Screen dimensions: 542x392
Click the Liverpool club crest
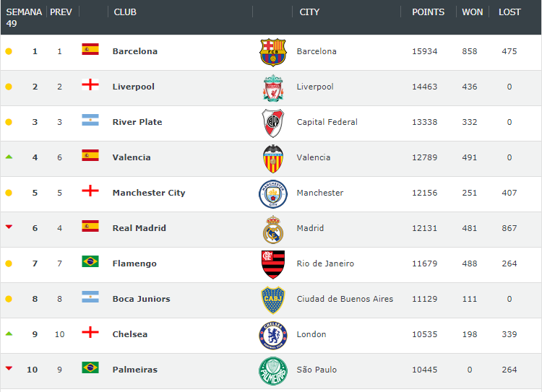[x=273, y=88]
